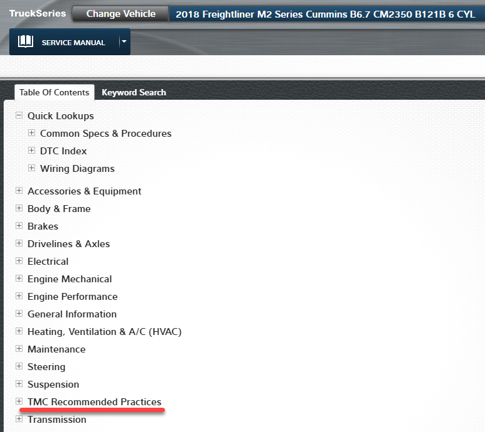Collapse the Quick Lookups section
The width and height of the screenshot is (485, 432).
coord(19,115)
